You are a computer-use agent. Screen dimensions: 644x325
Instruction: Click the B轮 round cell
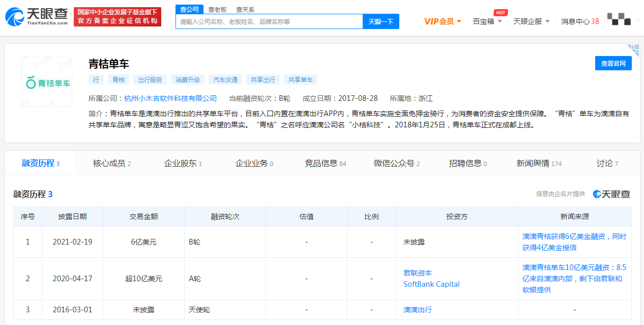point(225,242)
